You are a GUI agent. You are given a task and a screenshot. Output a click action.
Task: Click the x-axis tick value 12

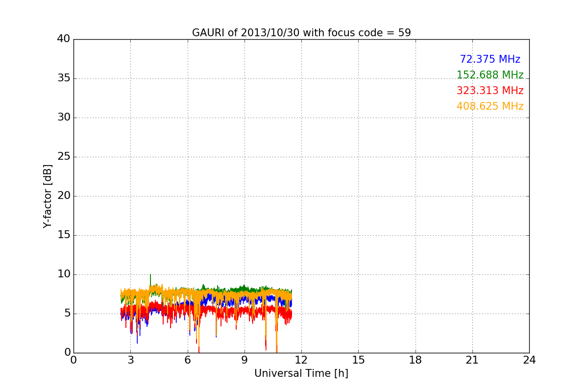pyautogui.click(x=301, y=360)
